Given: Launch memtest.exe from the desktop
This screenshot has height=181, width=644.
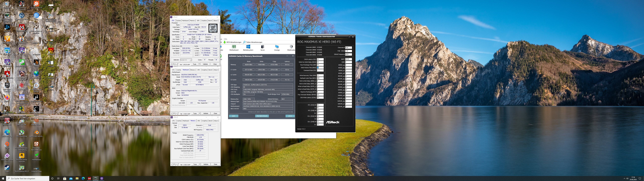Looking at the screenshot, I should (x=36, y=156).
